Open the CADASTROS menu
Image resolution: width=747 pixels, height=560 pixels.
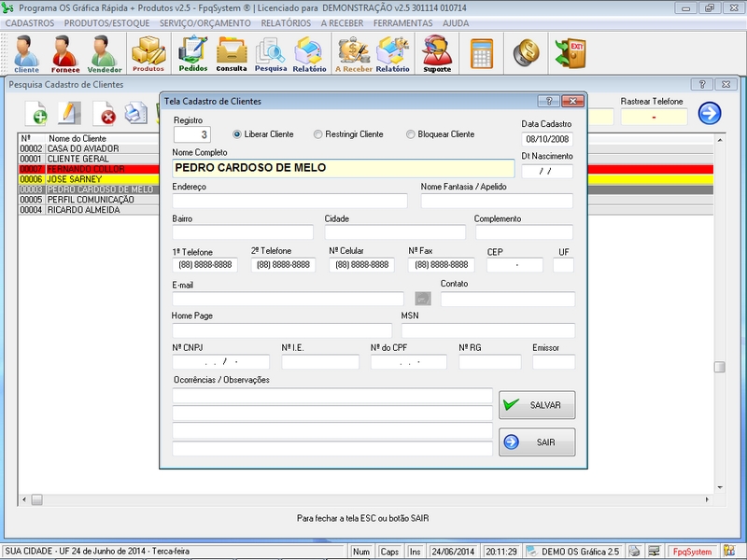click(x=30, y=22)
